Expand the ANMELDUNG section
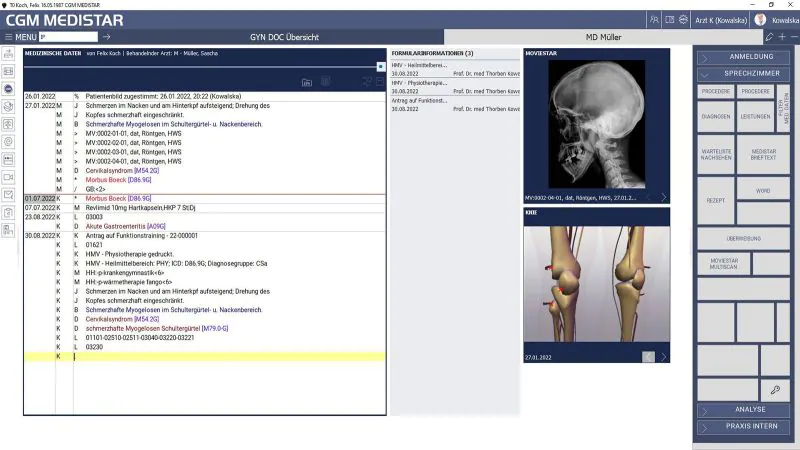 coord(743,57)
